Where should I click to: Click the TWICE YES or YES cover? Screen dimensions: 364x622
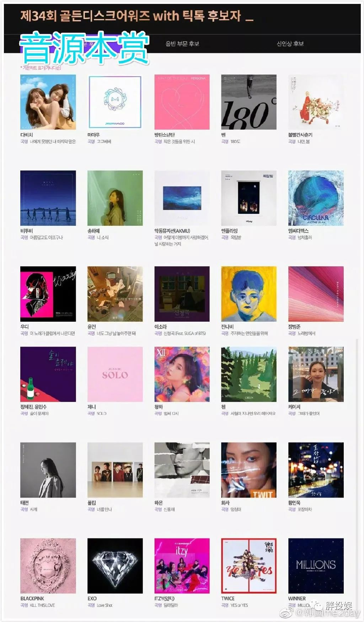249,566
